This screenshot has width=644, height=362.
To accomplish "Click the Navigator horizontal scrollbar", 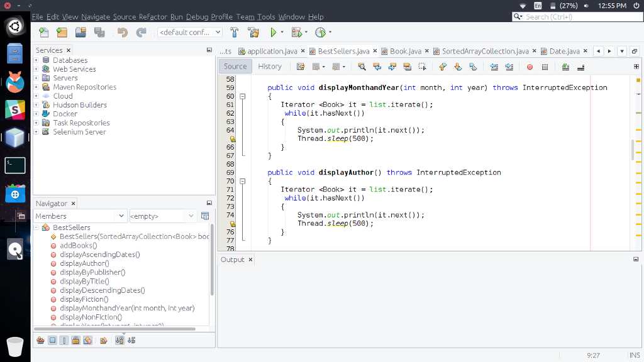I will [113, 329].
